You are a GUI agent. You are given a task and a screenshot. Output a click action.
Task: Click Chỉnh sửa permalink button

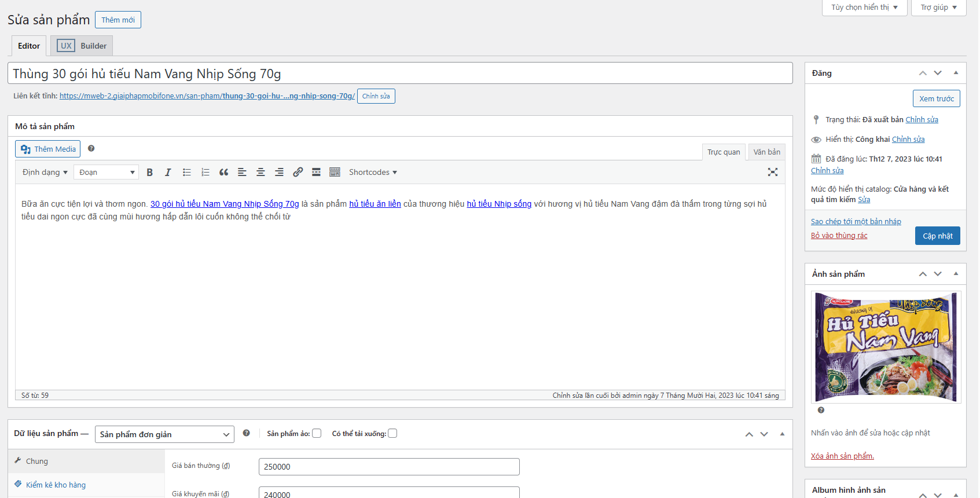tap(376, 96)
